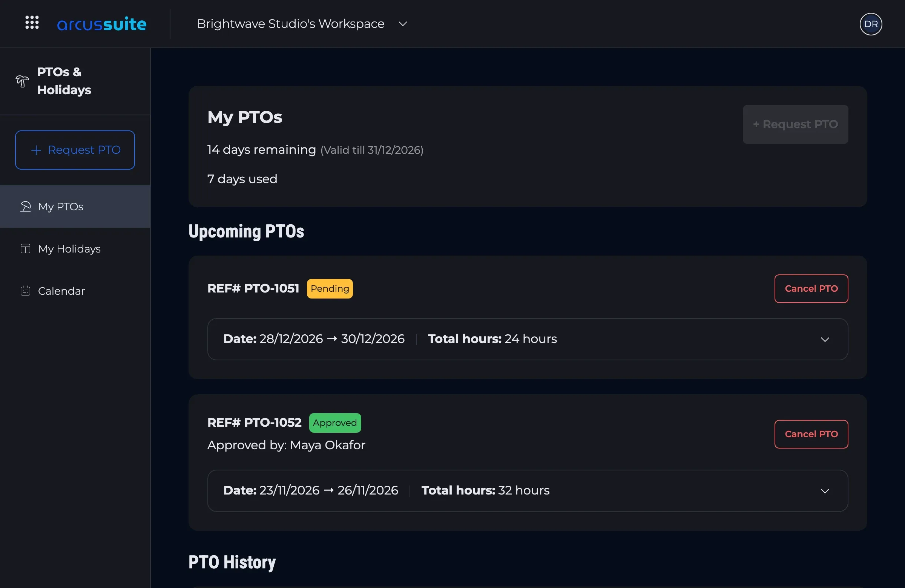905x588 pixels.
Task: Click greyed Request PTO button in My PTOs card
Action: (x=796, y=124)
